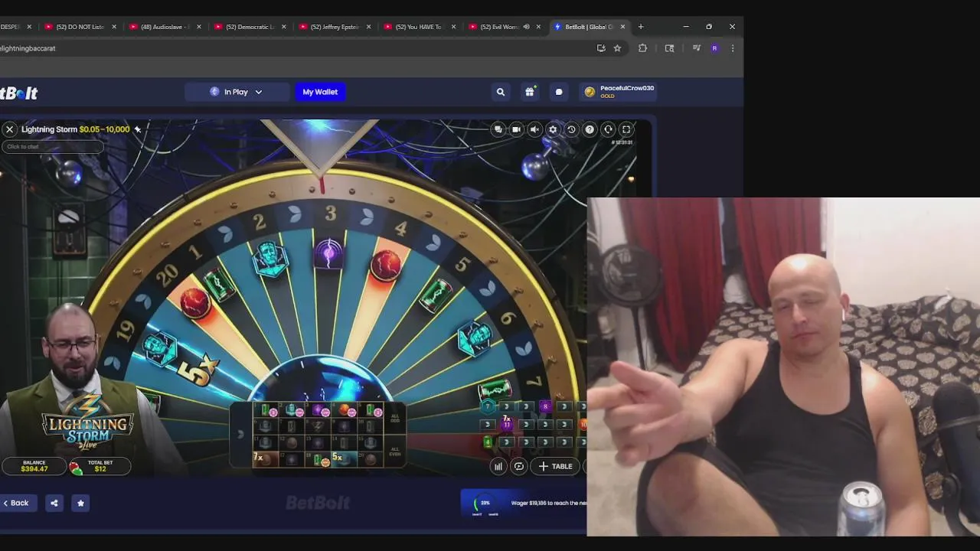This screenshot has width=980, height=551.
Task: Bet on ALL EVEN
Action: 395,452
